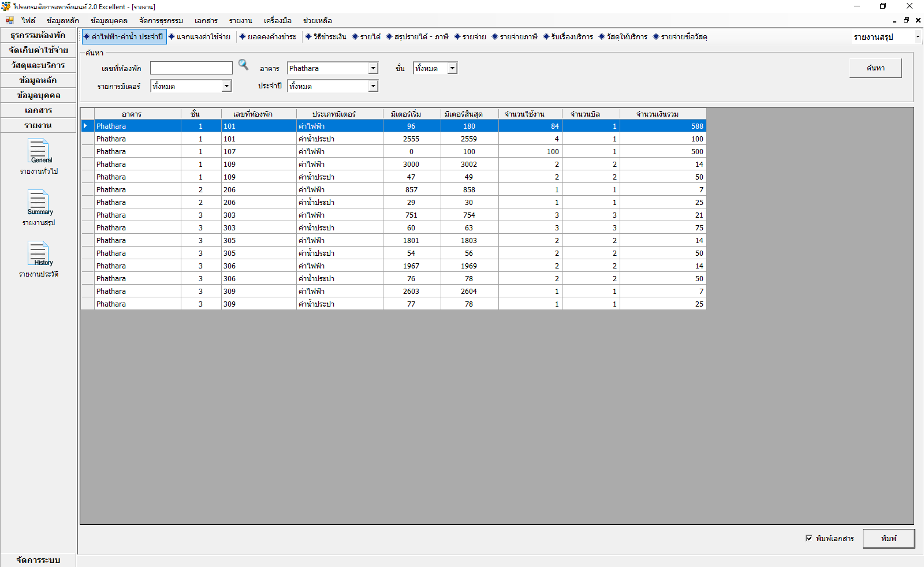Switch to the รายจ่าย tab
The image size is (924, 567).
pyautogui.click(x=471, y=36)
